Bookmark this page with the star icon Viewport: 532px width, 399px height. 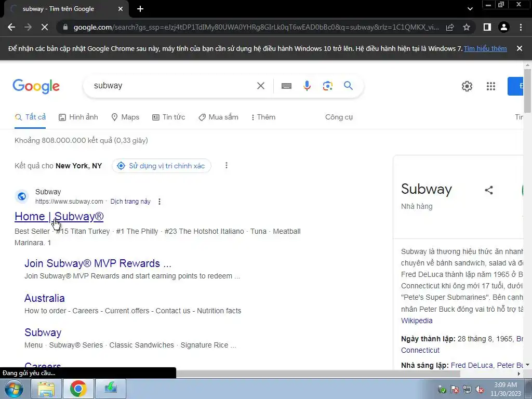click(x=467, y=27)
